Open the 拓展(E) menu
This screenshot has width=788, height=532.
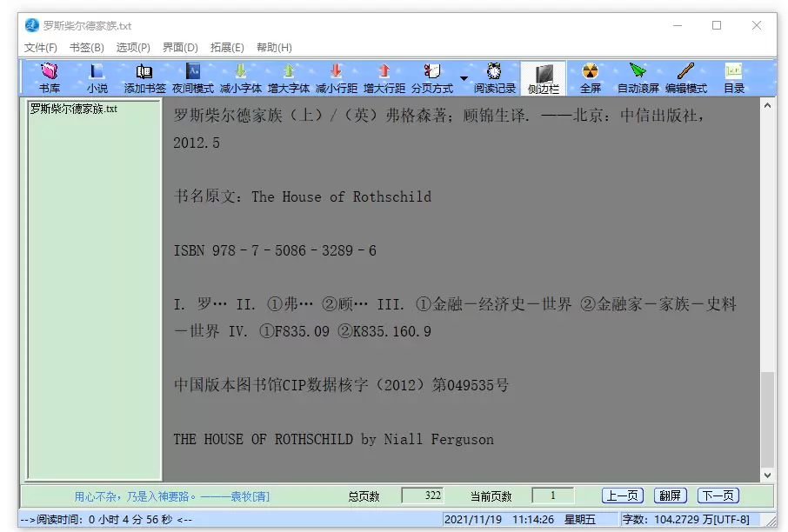click(x=227, y=47)
